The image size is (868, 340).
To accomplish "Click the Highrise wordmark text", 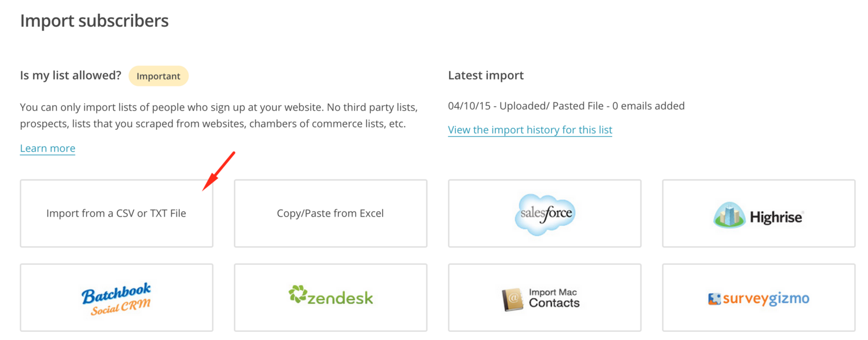I will 777,217.
